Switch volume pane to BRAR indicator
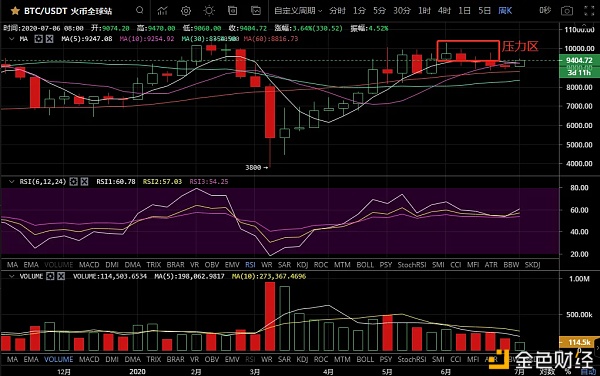Viewport: 600px width, 376px height. (175, 360)
